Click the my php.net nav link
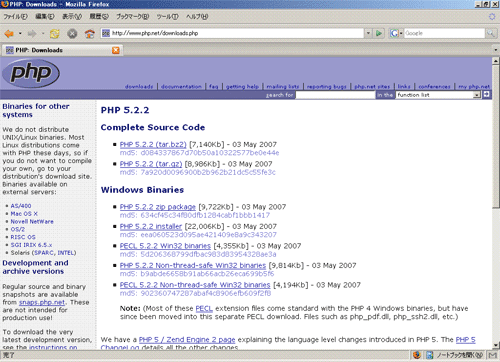This screenshot has width=500, height=362. tap(474, 87)
